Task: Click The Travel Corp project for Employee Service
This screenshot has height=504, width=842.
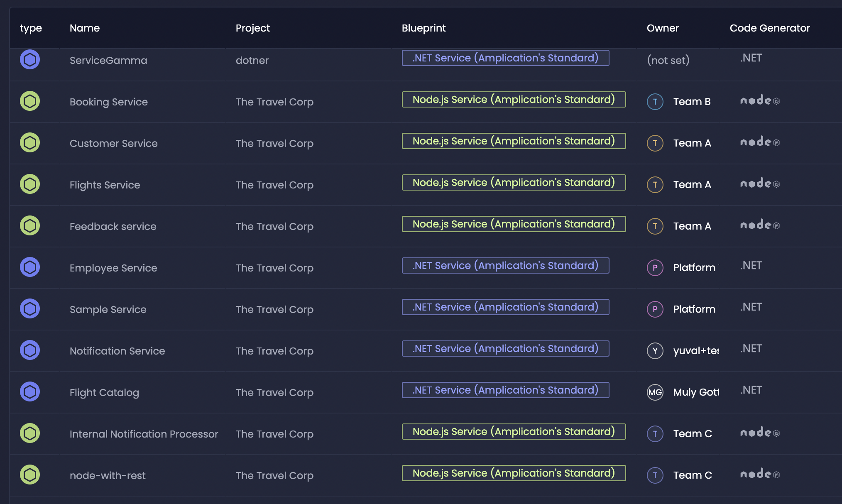Action: 274,268
